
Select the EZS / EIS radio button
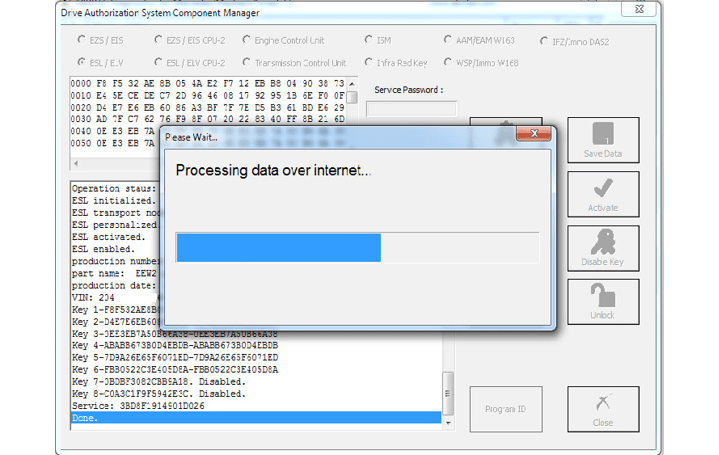[x=82, y=41]
